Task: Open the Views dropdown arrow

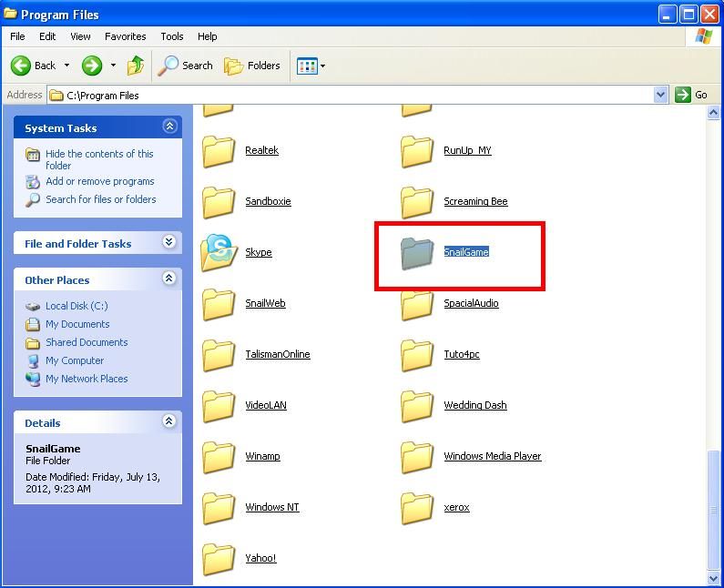Action: pyautogui.click(x=322, y=66)
